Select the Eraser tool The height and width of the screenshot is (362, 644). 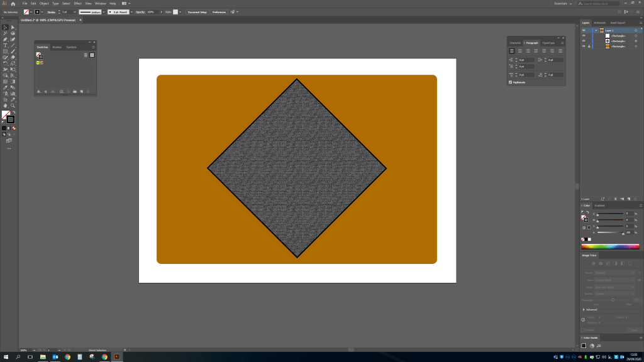pos(13,57)
